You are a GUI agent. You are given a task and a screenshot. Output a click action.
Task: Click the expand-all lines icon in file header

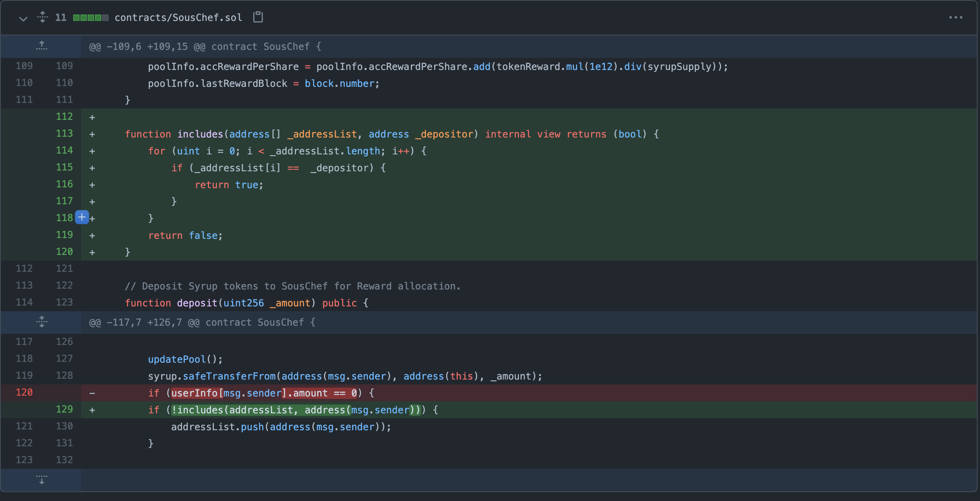coord(43,17)
